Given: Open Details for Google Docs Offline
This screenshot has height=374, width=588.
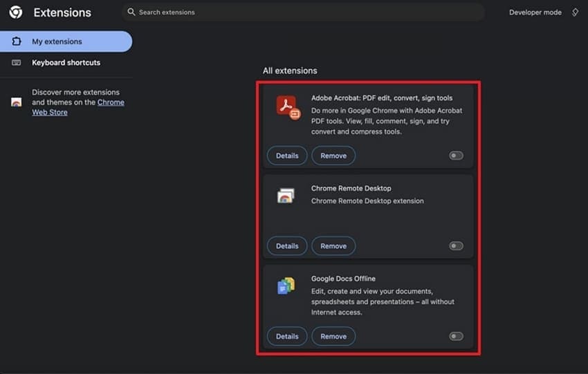Looking at the screenshot, I should 287,336.
